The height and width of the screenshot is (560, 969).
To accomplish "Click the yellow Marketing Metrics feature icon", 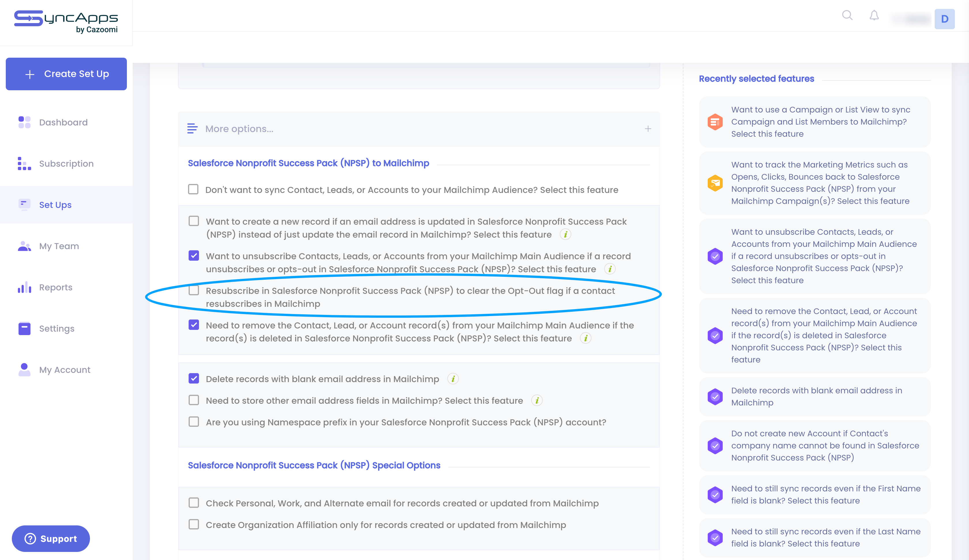I will (x=715, y=183).
